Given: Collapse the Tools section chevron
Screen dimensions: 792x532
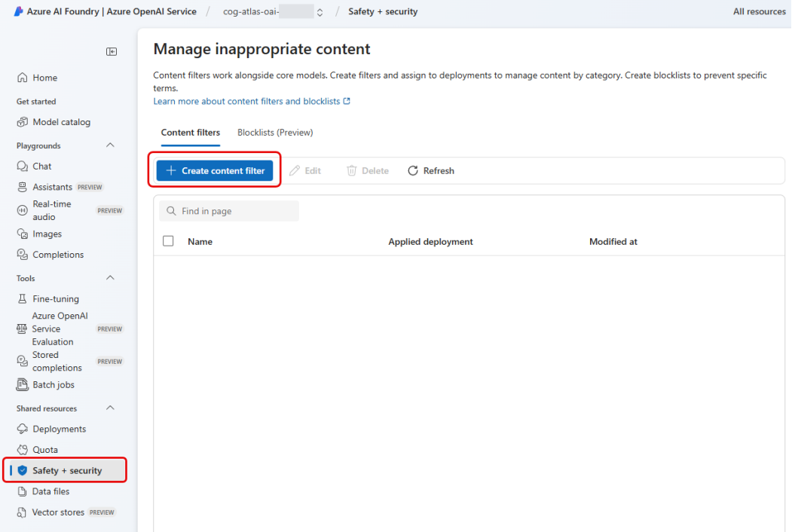Looking at the screenshot, I should pos(110,278).
